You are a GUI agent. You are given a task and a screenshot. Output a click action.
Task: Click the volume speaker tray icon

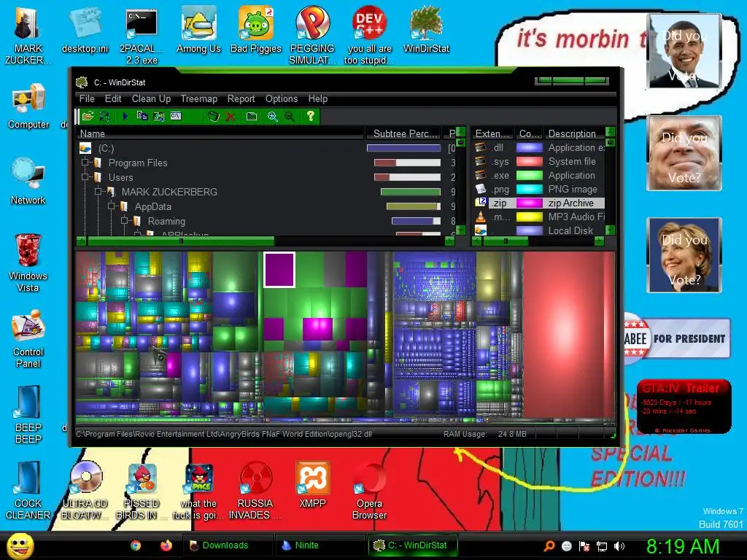619,546
